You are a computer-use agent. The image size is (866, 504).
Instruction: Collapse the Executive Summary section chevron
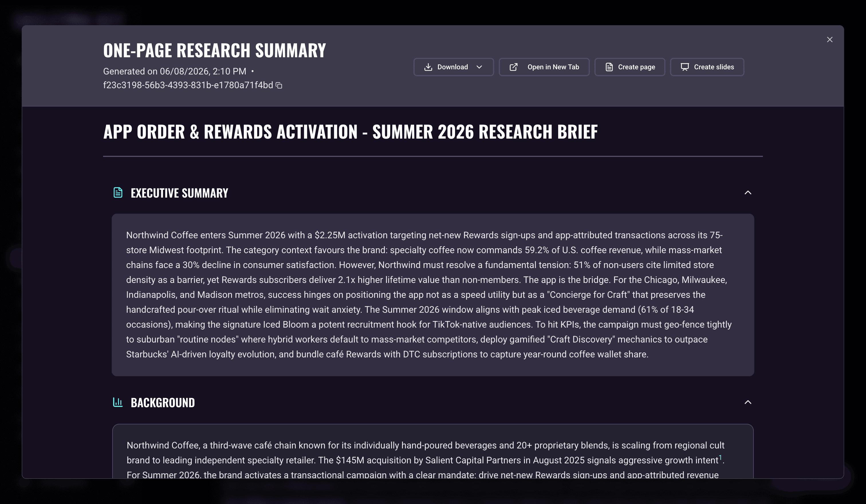pyautogui.click(x=748, y=193)
